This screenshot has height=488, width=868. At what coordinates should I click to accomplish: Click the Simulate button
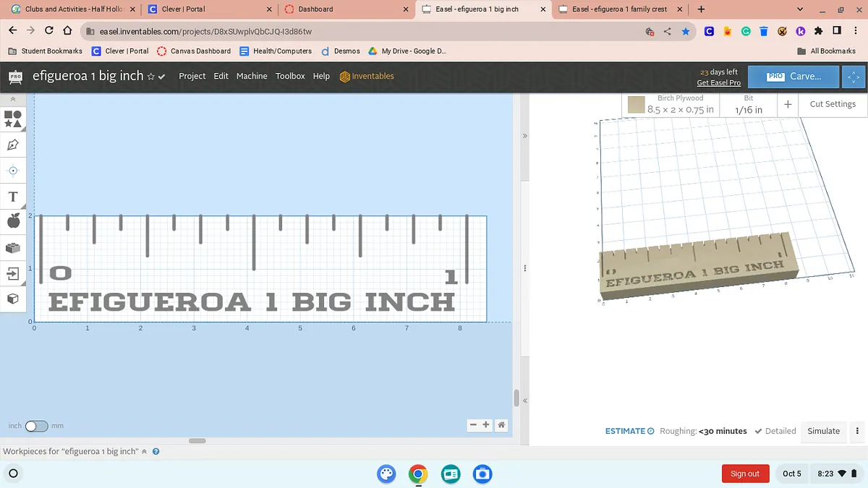pyautogui.click(x=823, y=431)
